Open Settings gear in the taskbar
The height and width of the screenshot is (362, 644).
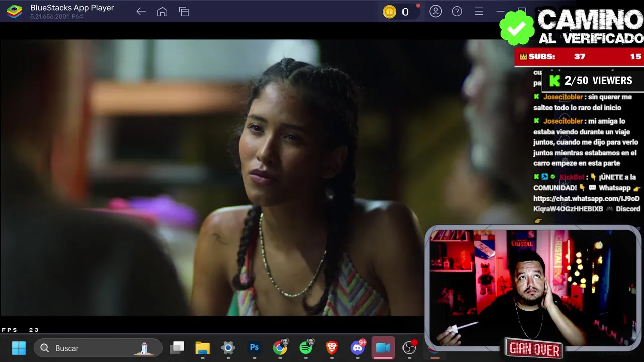tap(228, 348)
